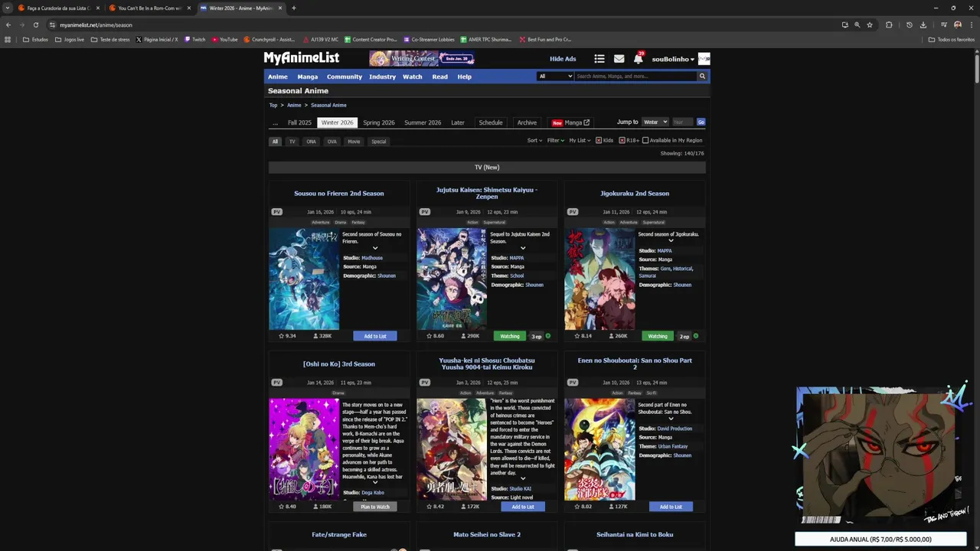Click the Search Anime, Manga search field

(635, 77)
